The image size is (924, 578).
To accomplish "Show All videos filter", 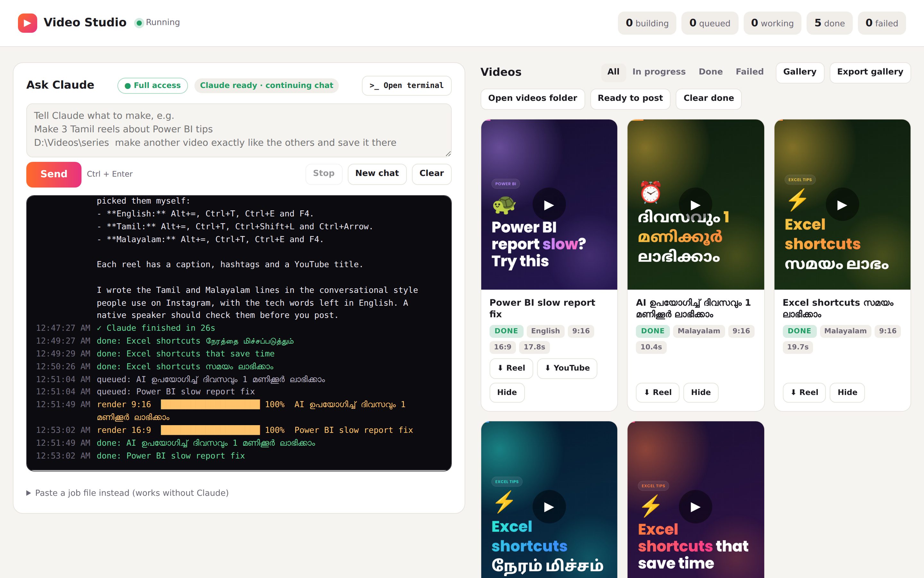I will click(x=613, y=72).
